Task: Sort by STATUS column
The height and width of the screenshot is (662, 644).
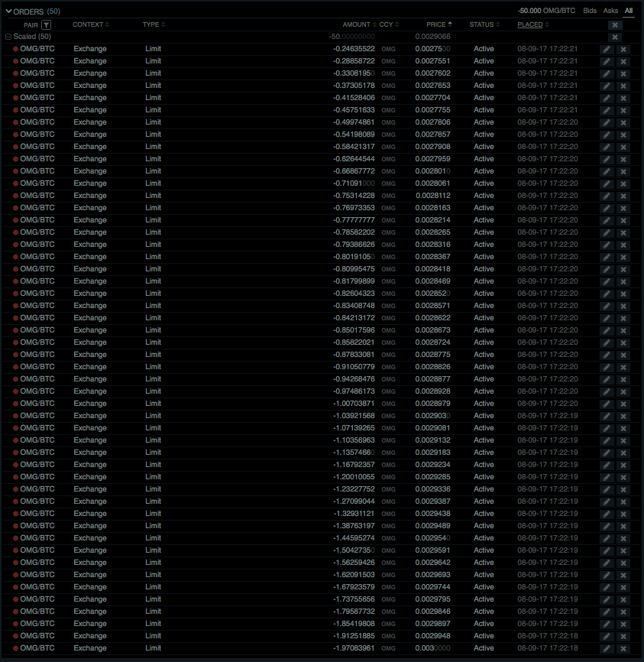Action: tap(484, 24)
